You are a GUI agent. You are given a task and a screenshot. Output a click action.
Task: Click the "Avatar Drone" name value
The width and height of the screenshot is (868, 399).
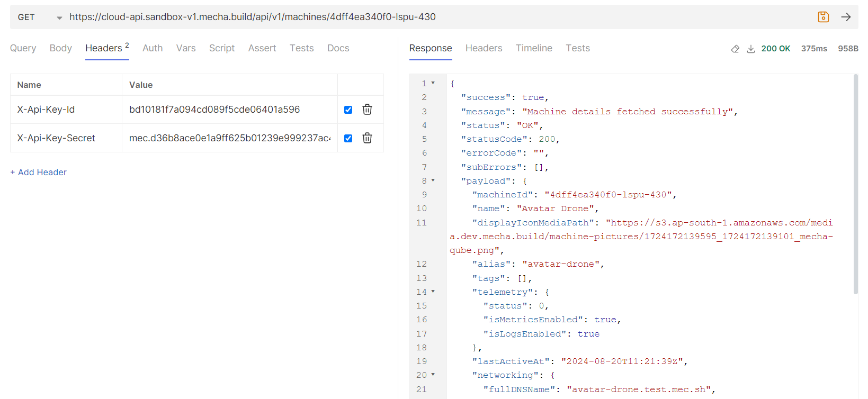tap(556, 208)
